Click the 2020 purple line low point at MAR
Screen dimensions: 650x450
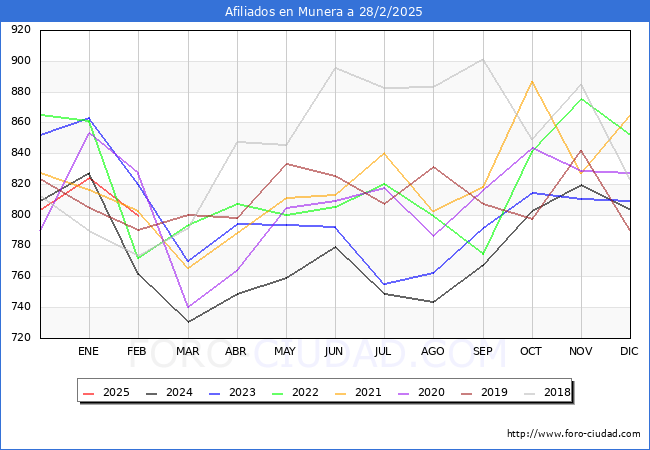188,307
